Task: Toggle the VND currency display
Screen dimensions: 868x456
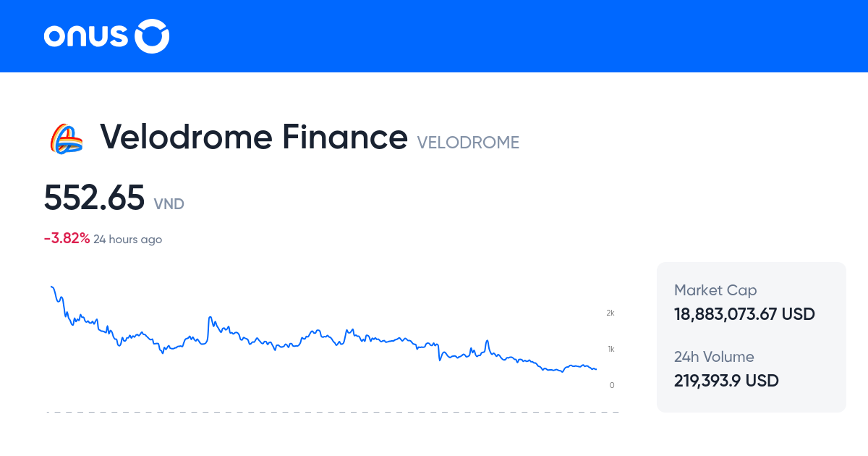Action: [x=169, y=204]
